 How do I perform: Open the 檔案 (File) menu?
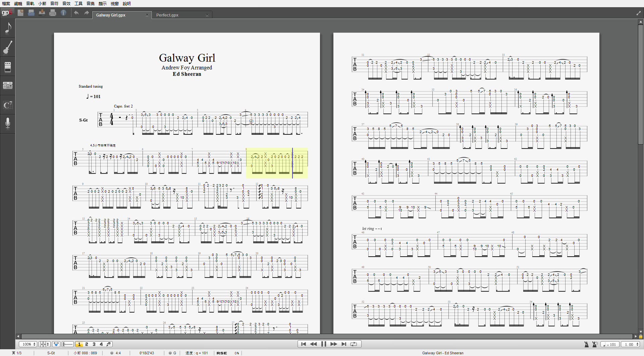[x=6, y=4]
